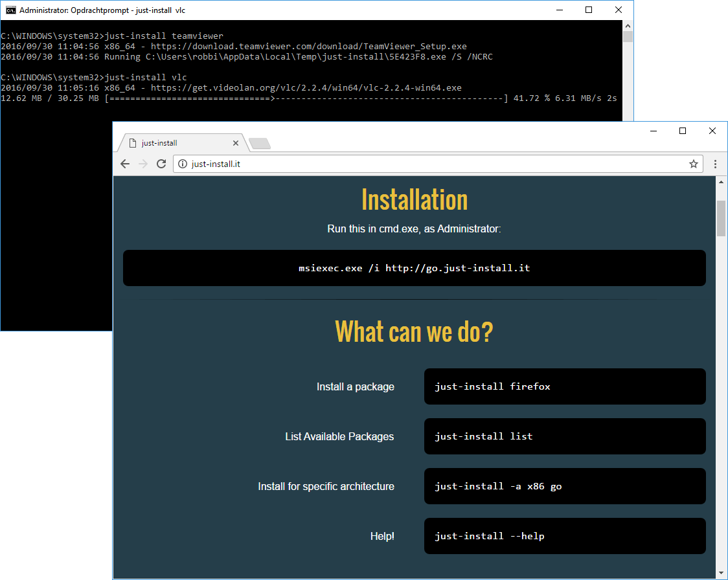Reload the just-install.it page
The image size is (728, 580).
click(x=161, y=164)
